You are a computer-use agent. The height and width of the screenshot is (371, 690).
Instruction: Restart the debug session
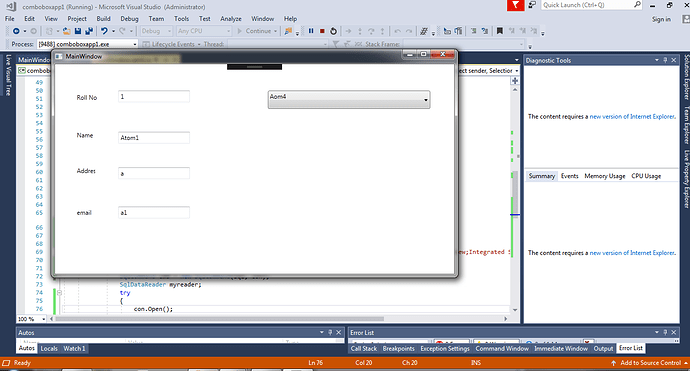(x=333, y=31)
